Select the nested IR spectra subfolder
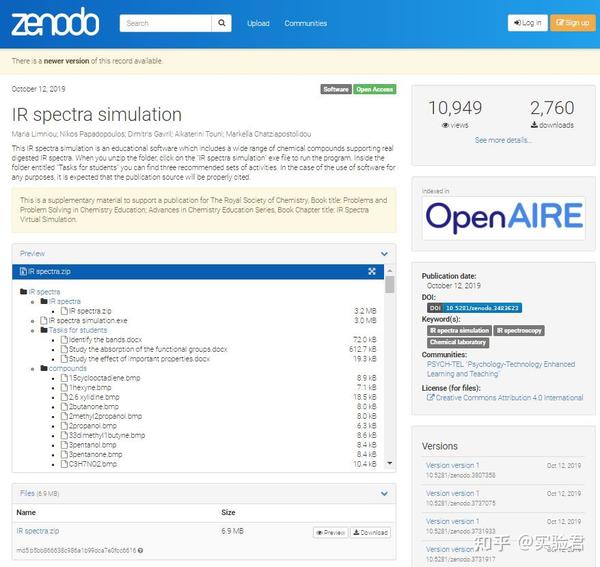This screenshot has height=567, width=600. pyautogui.click(x=65, y=301)
